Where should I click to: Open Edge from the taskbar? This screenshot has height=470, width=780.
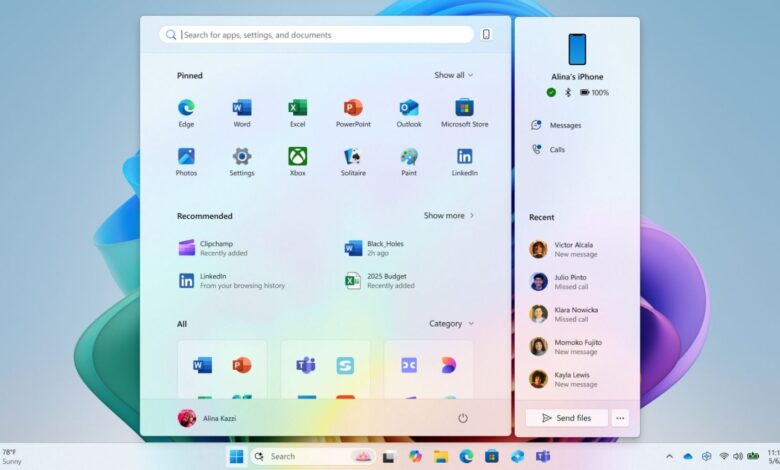466,456
